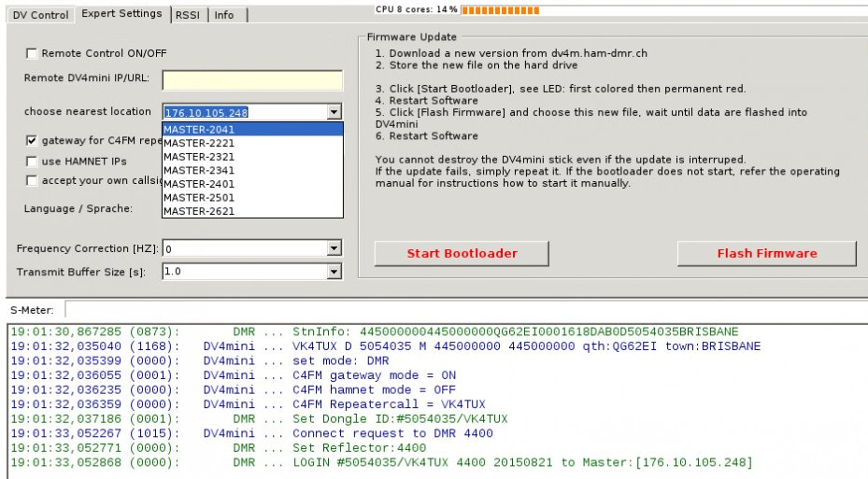Screen dimensions: 868x479
Task: Choose MASTER-2501 list entry
Action: pyautogui.click(x=252, y=197)
